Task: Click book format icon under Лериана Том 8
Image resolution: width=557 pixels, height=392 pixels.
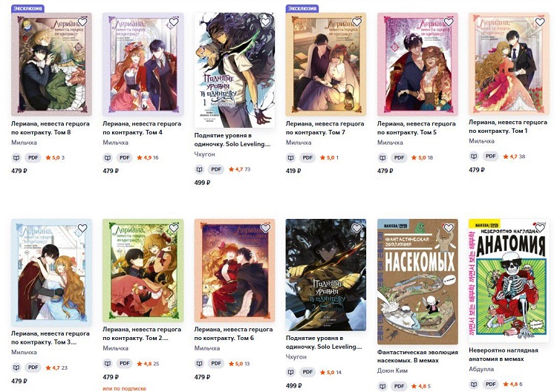Action: pyautogui.click(x=16, y=157)
